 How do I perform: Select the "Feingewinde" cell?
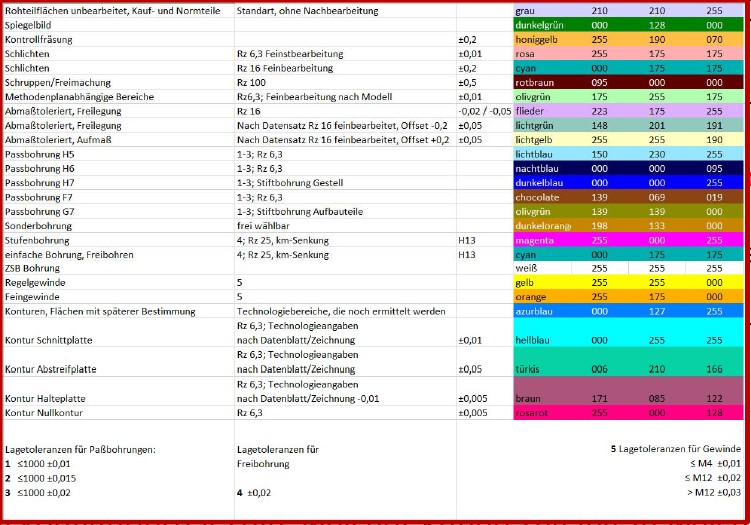(119, 297)
